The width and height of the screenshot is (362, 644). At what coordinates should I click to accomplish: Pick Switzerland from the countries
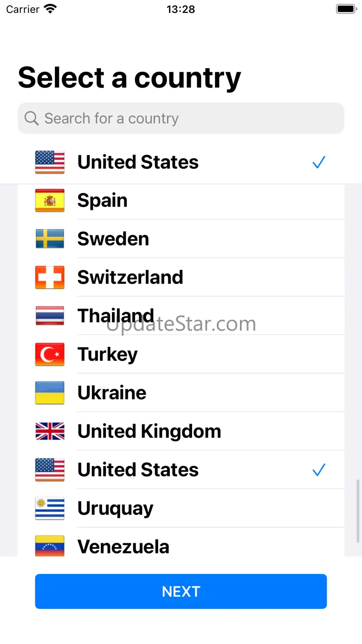tap(130, 277)
